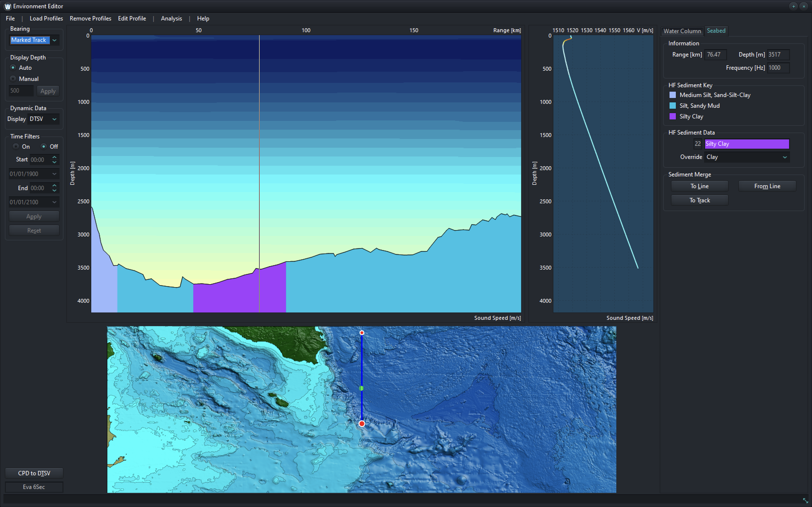The image size is (812, 507).
Task: Open the Analysis menu
Action: tap(171, 18)
